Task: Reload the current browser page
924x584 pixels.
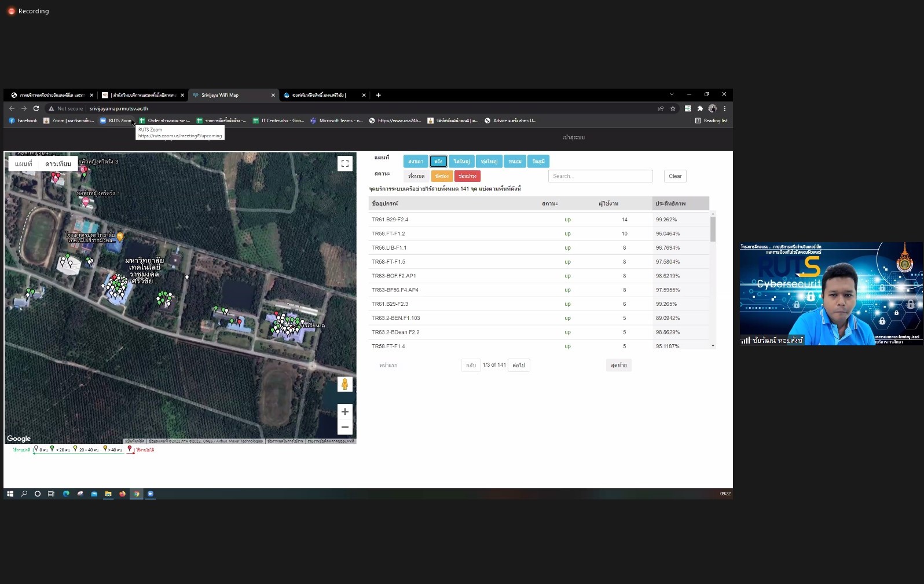Action: pyautogui.click(x=36, y=108)
